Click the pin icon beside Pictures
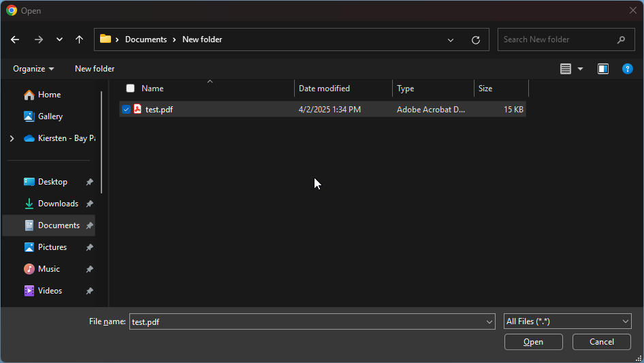The image size is (644, 363). [89, 247]
